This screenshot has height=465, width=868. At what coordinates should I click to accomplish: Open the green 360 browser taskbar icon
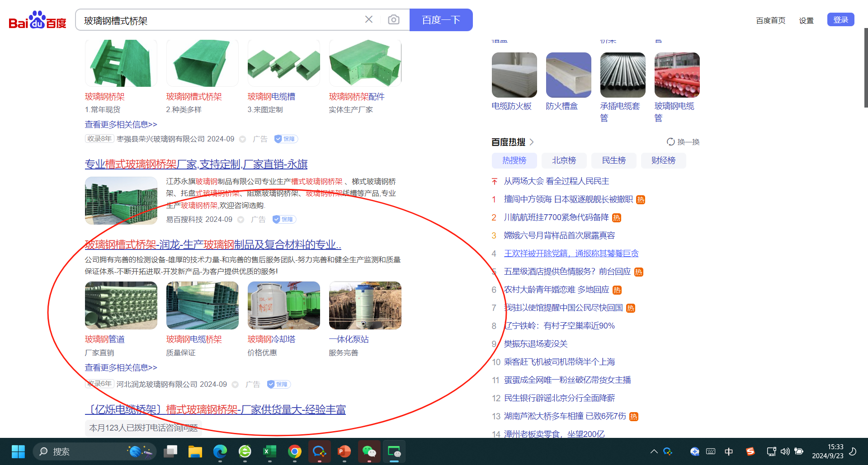pos(245,451)
